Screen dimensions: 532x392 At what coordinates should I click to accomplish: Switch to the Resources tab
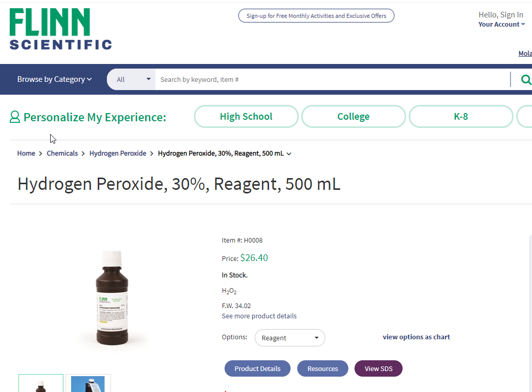323,368
